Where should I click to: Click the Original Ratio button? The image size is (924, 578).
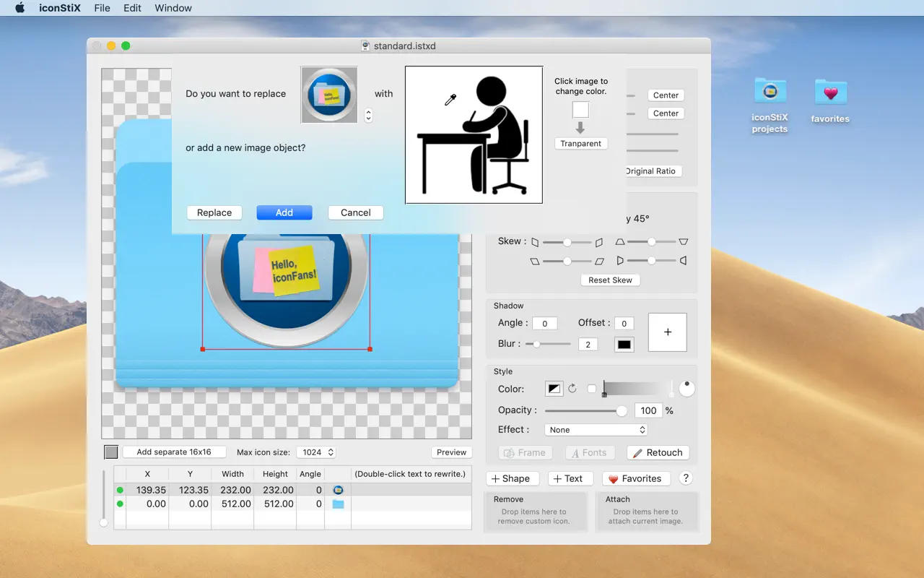(x=652, y=171)
